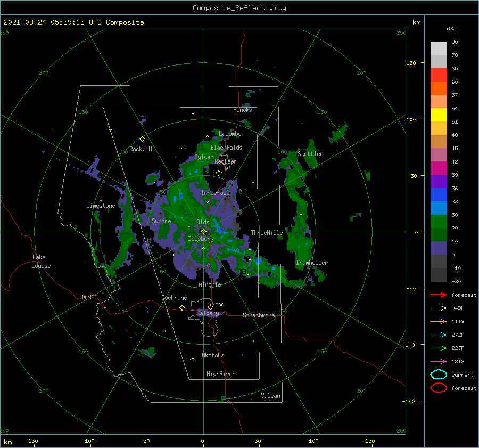Click the ThreeHills town label

coord(267,233)
